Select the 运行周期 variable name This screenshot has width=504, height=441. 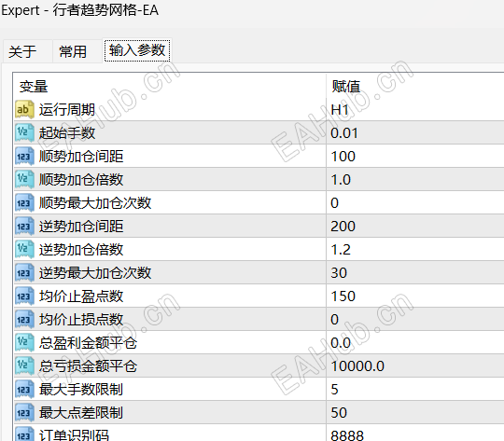click(x=67, y=110)
